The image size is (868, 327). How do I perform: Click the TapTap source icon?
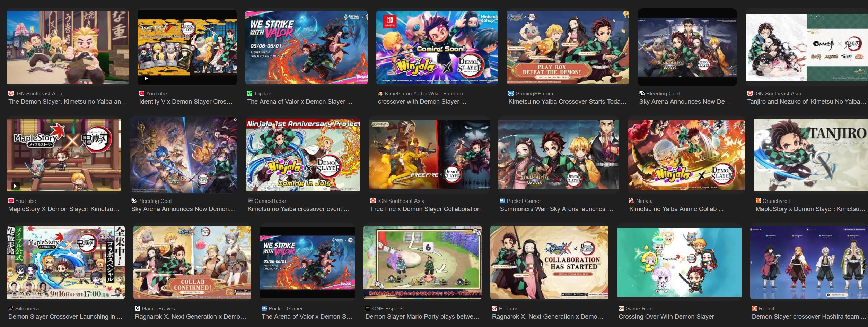[x=249, y=93]
